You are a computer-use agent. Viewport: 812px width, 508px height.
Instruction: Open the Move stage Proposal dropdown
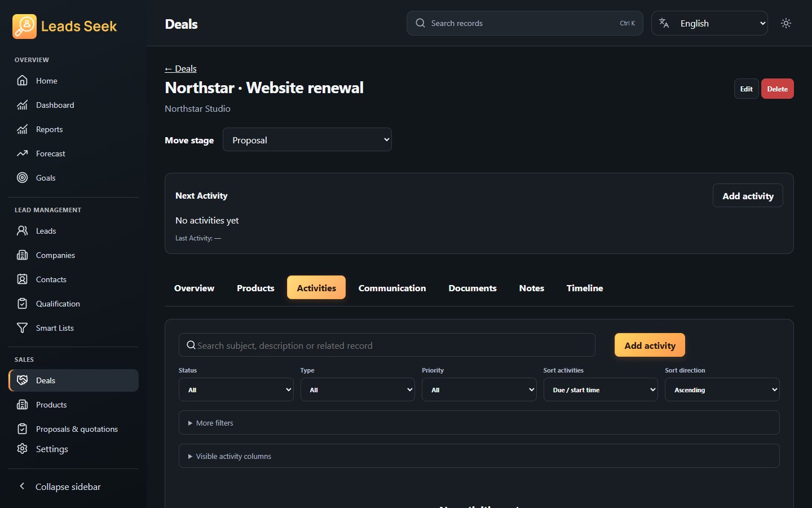[x=307, y=140]
